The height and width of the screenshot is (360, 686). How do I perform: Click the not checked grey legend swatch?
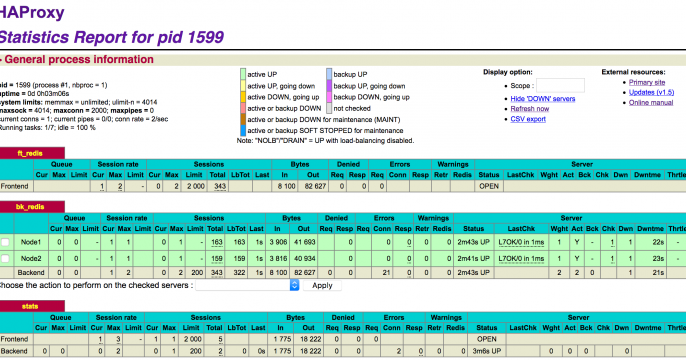(x=329, y=108)
